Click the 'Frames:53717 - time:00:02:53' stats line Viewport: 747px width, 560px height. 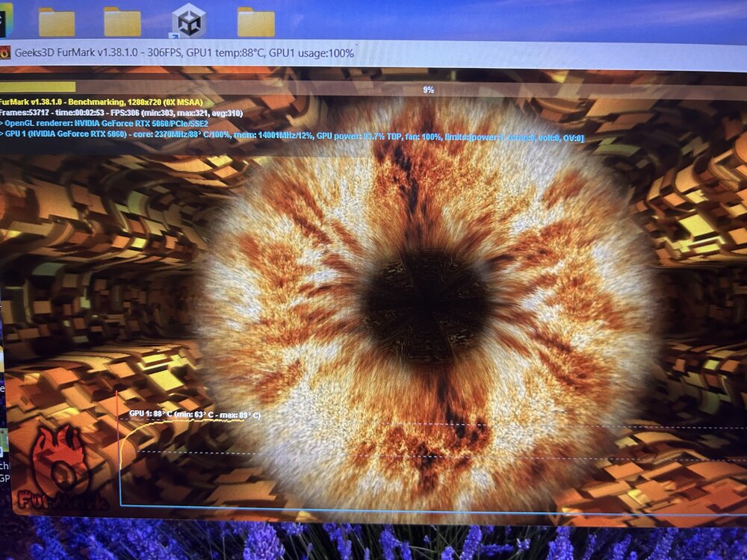point(121,113)
